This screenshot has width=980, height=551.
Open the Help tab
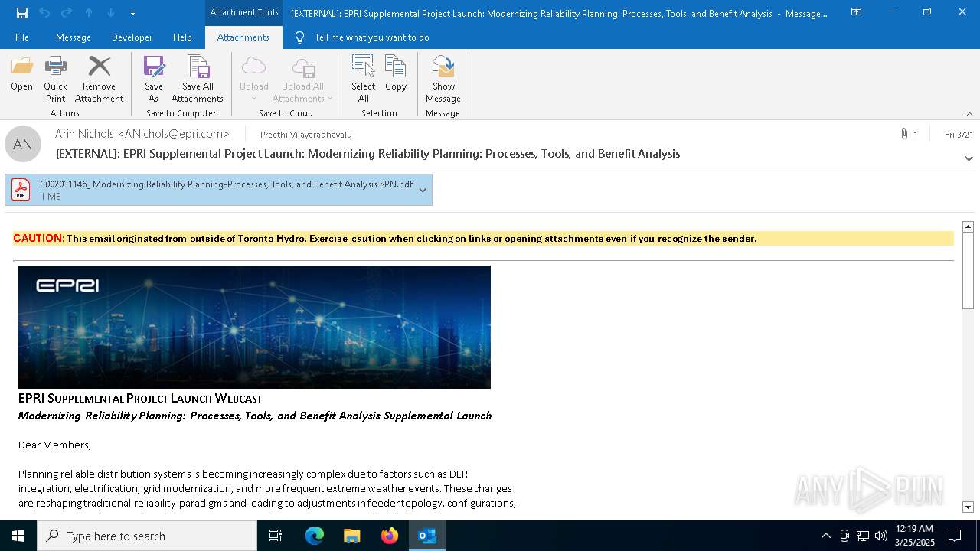pyautogui.click(x=182, y=37)
